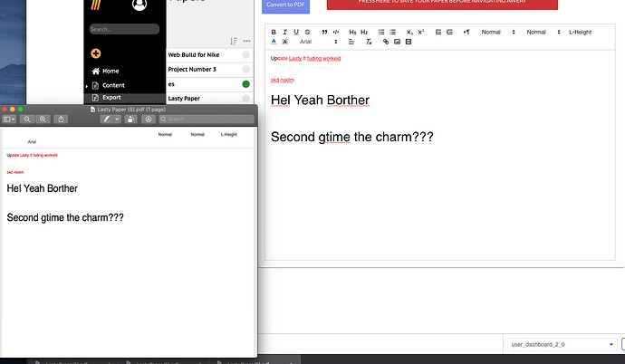Toggle the status dot for Project Number 3
625x364 pixels.
click(246, 70)
